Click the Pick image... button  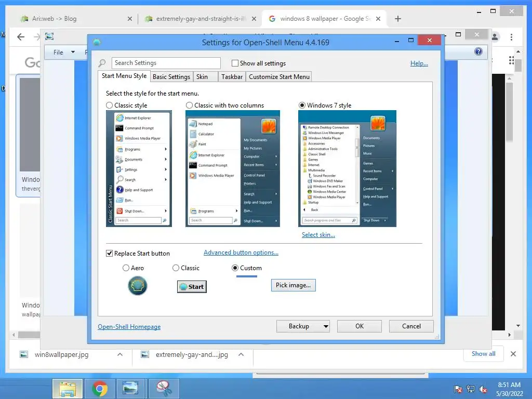pos(293,285)
